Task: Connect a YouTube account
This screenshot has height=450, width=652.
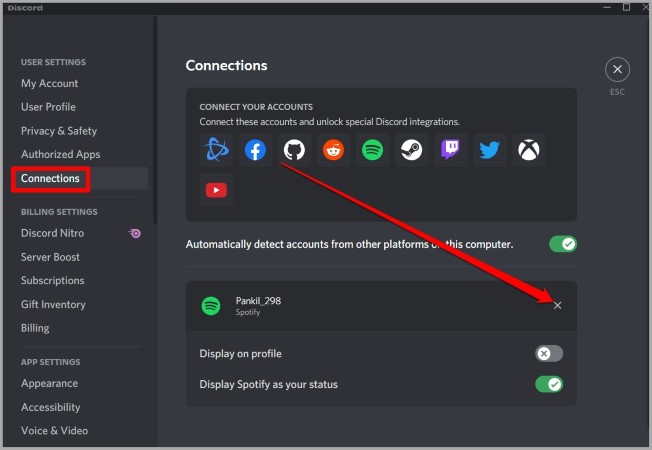Action: coord(216,190)
